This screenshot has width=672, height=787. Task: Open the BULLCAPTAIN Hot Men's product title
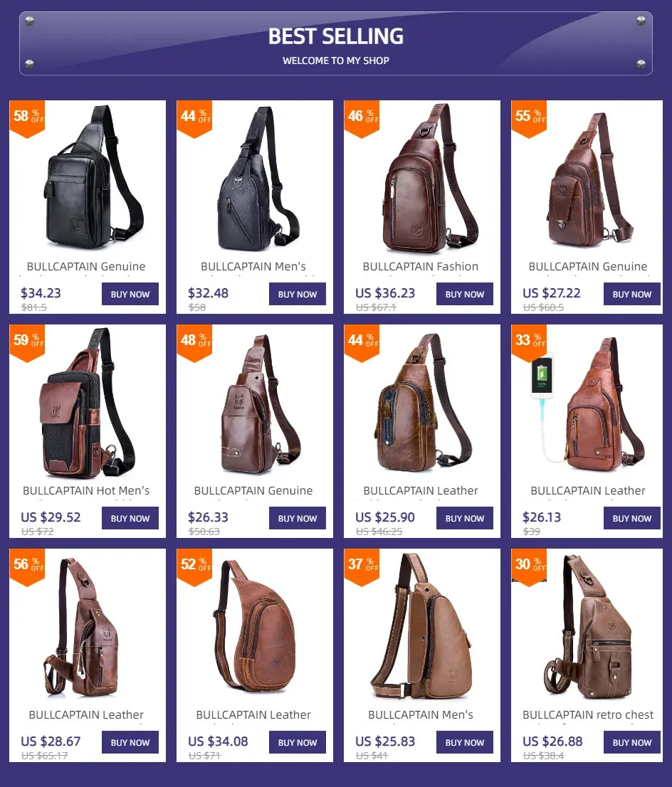pos(86,491)
